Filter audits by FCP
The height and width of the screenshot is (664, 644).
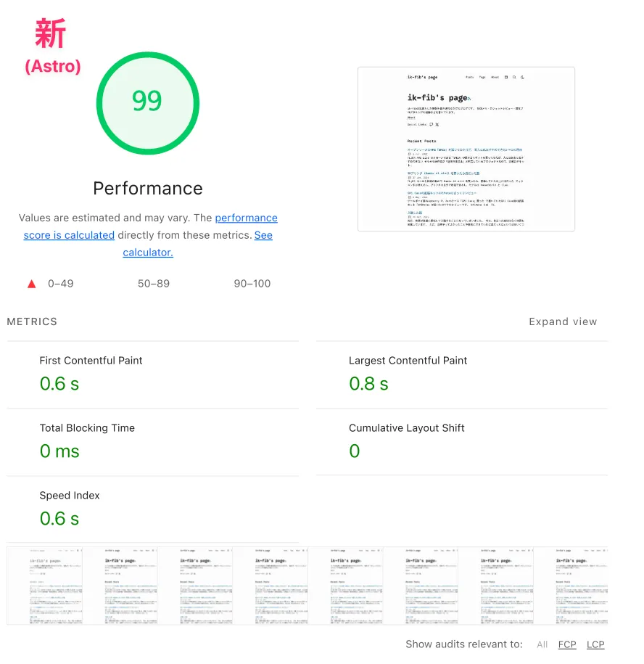point(567,644)
